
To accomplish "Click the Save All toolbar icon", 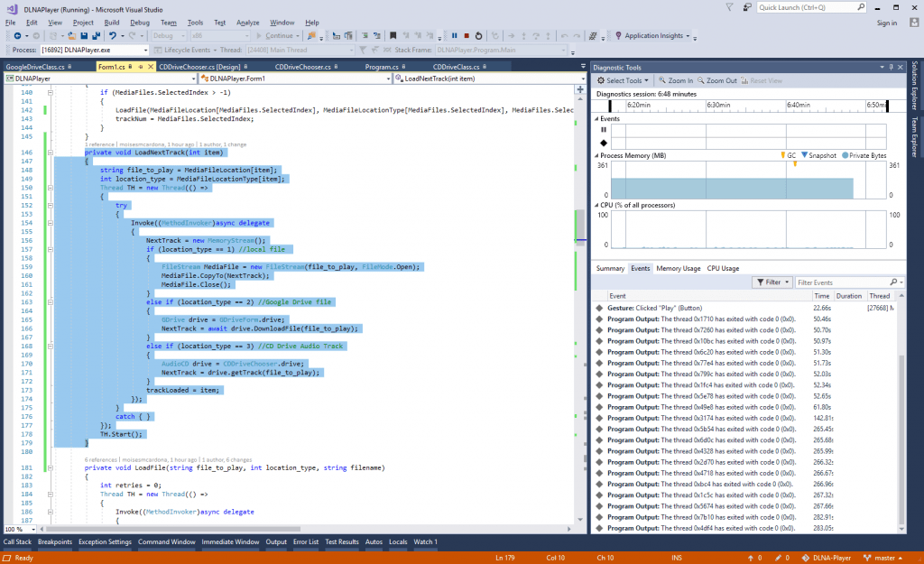I will [95, 36].
